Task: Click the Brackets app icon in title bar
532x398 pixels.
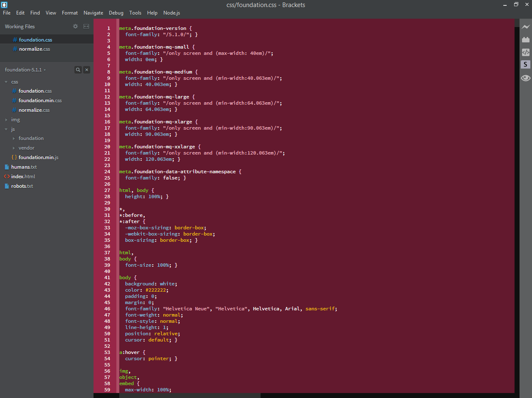Action: 4,5
